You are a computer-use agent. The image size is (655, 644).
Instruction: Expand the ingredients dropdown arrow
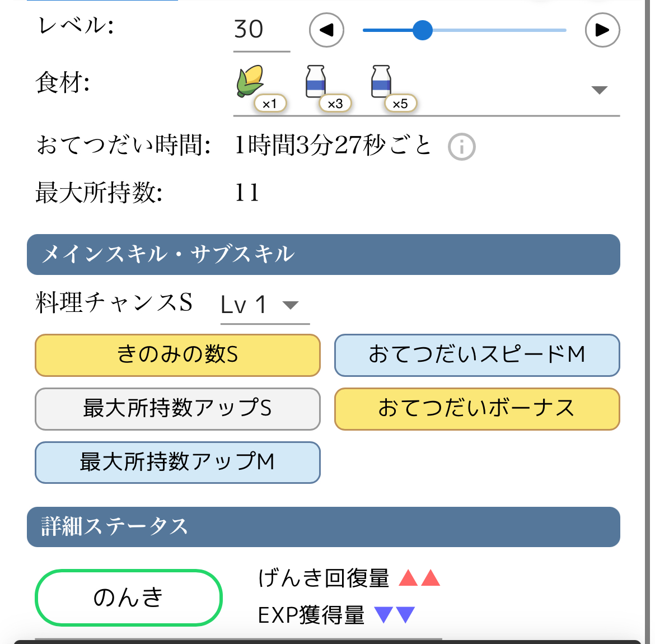[599, 90]
